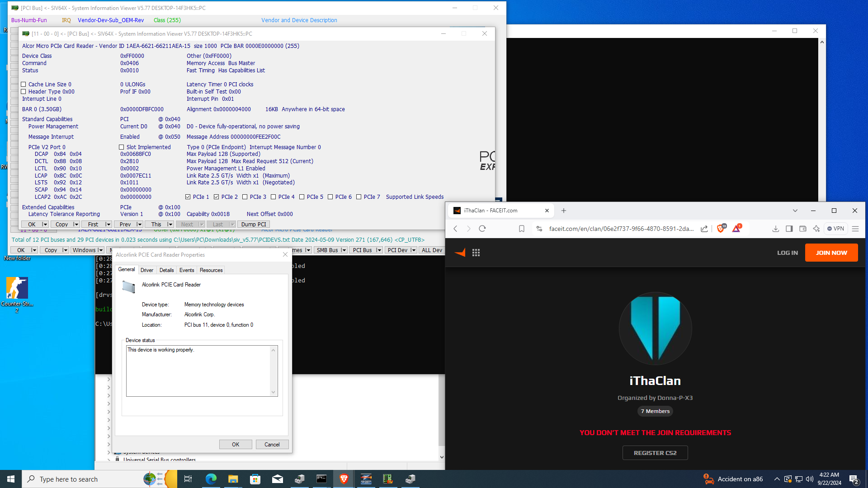Open the Resources tab
The width and height of the screenshot is (868, 488).
211,270
